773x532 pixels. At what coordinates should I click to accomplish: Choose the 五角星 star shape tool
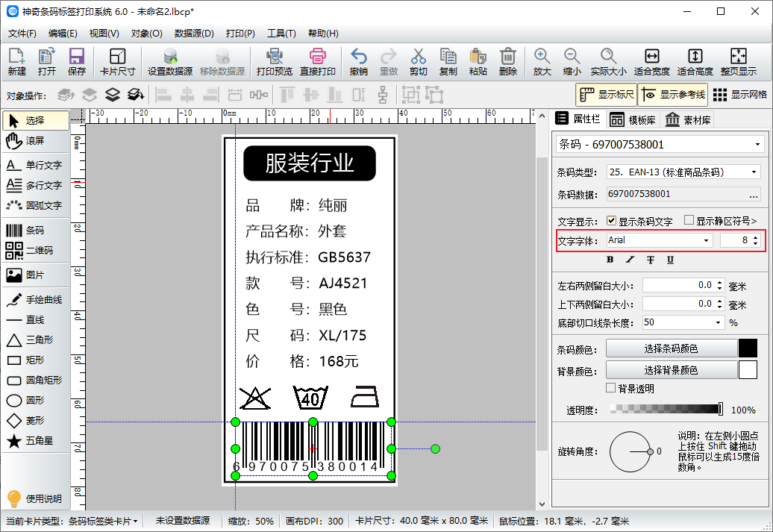coord(36,441)
